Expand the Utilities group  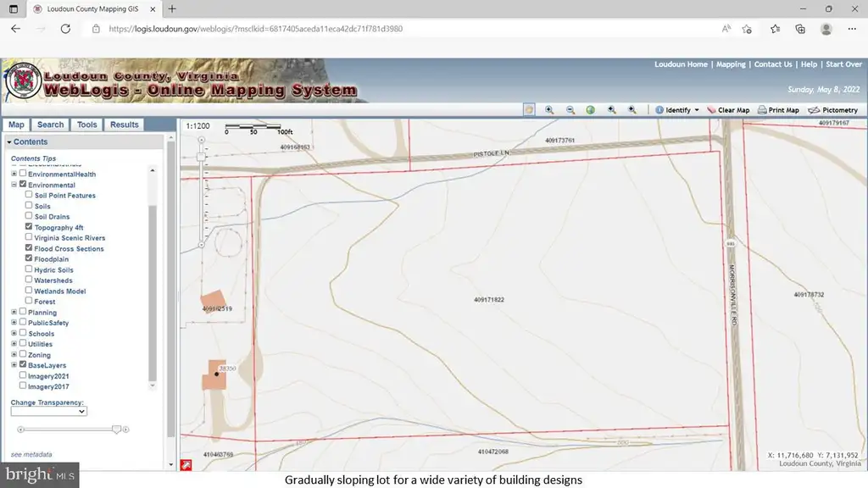14,344
